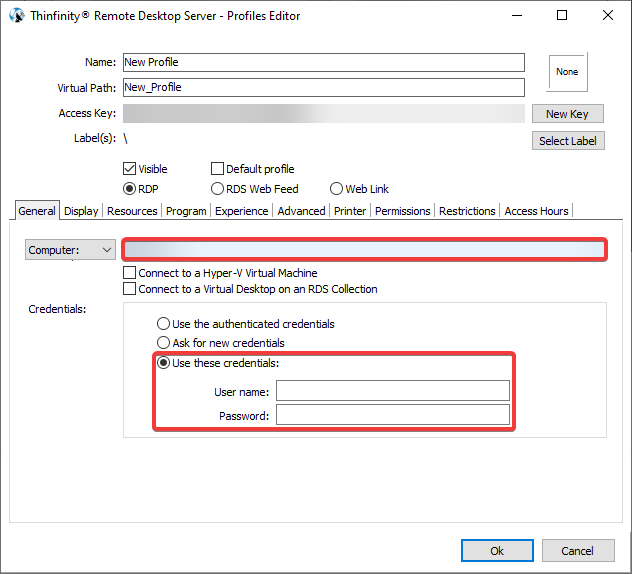
Task: Check Connect to a Virtual Desktop on RDS Collection
Action: pyautogui.click(x=129, y=289)
